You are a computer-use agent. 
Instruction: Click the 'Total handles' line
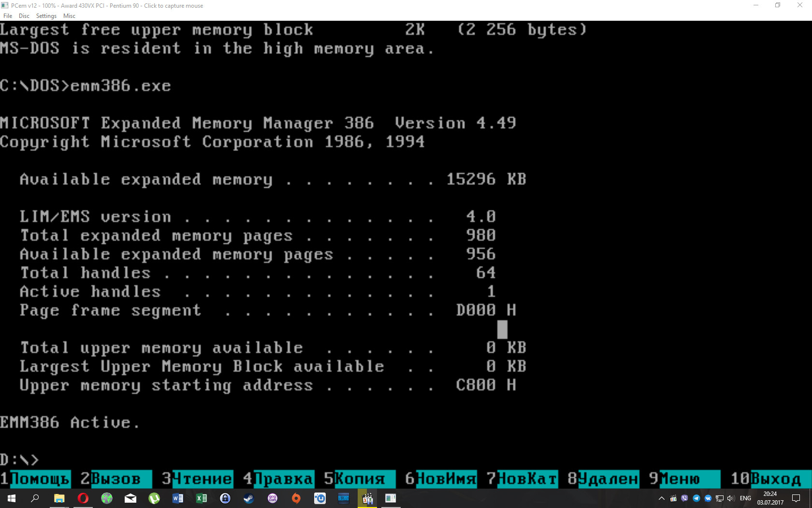tap(258, 273)
